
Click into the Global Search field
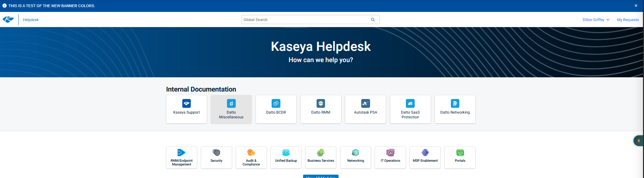click(304, 20)
